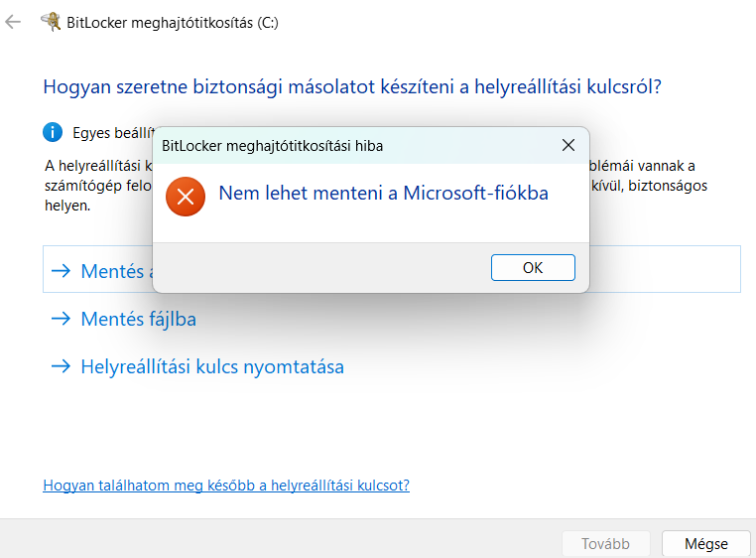Screen dimensions: 756x558
Task: Click the Mégse cancel button
Action: 706,543
